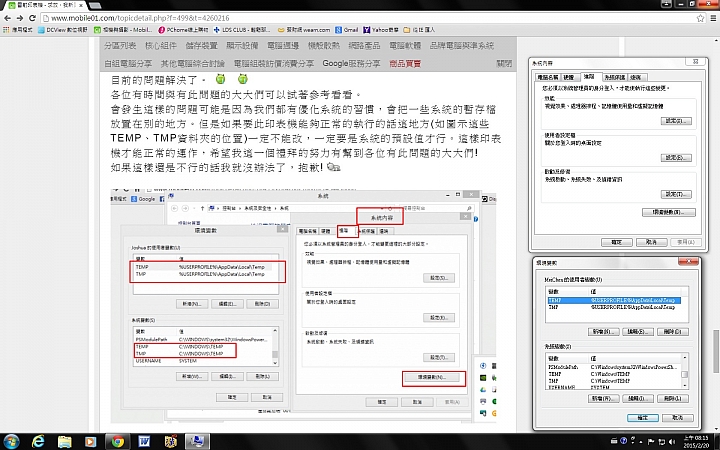Screen dimensions: 720x450
Task: Select the system TMP C:\Windows\TEMP row
Action: [614, 381]
